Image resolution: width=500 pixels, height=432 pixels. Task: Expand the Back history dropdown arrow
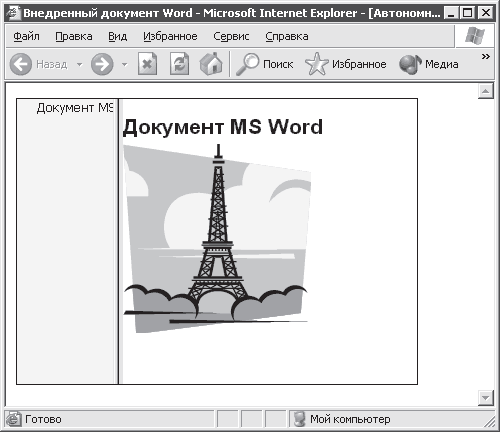(x=80, y=64)
